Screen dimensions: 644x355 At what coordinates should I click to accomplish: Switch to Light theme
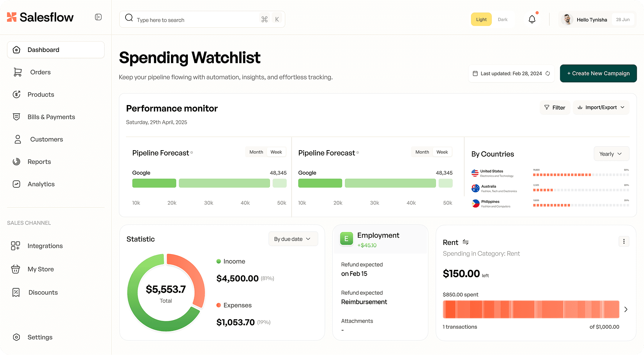(481, 19)
